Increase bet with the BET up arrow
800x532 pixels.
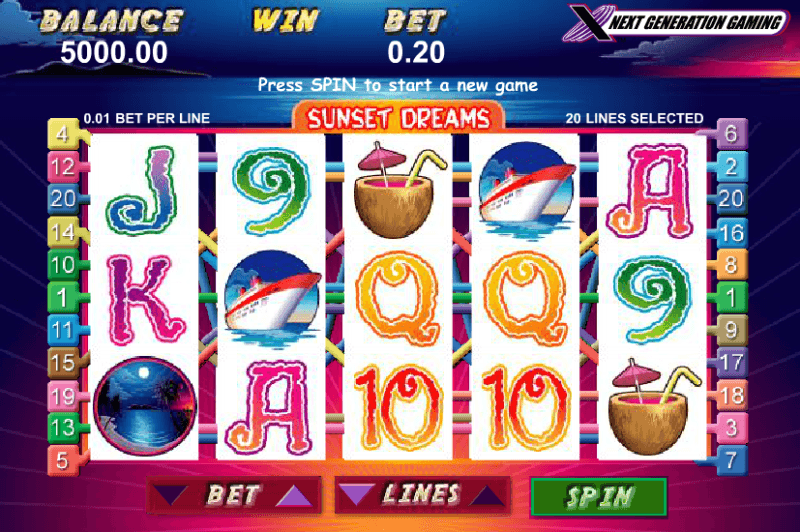[x=294, y=496]
